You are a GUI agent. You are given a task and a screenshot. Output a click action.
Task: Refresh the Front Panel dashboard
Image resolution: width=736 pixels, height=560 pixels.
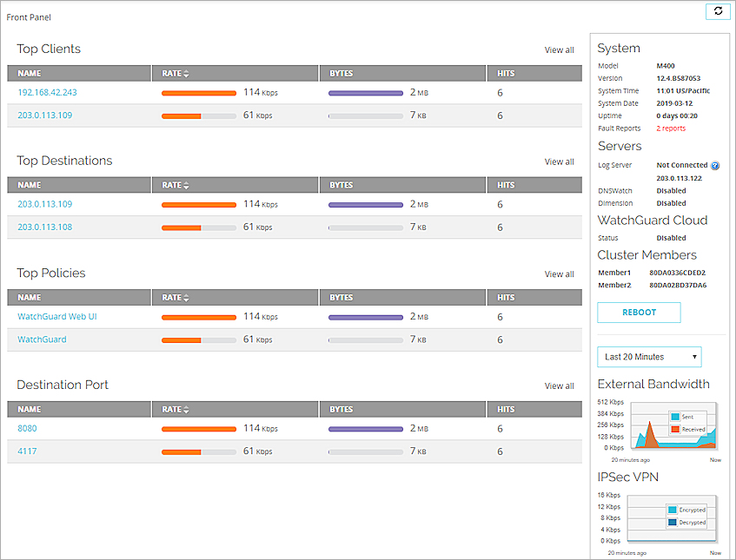point(718,12)
